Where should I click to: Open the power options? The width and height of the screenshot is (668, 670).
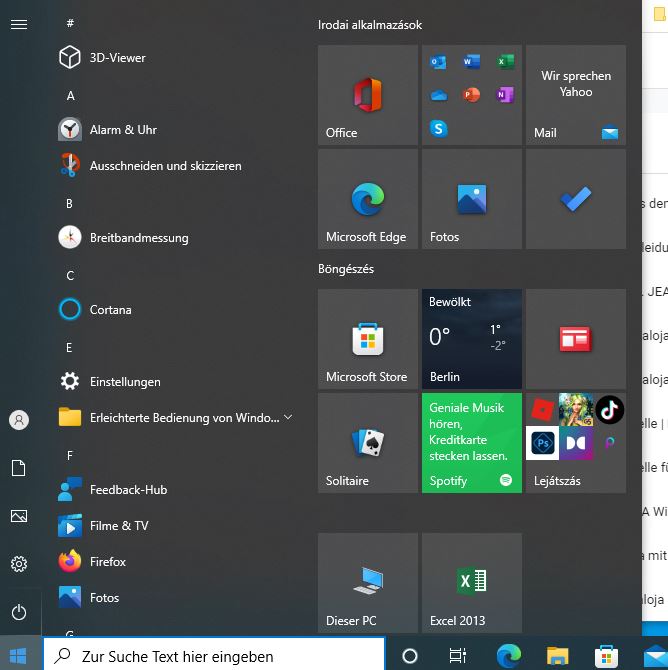(x=19, y=612)
